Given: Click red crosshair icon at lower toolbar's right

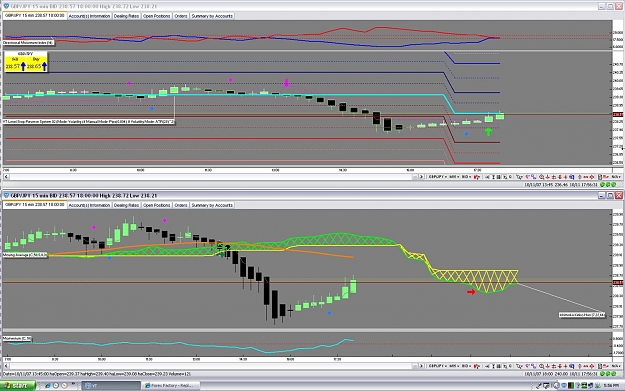Looking at the screenshot, I should coord(592,366).
